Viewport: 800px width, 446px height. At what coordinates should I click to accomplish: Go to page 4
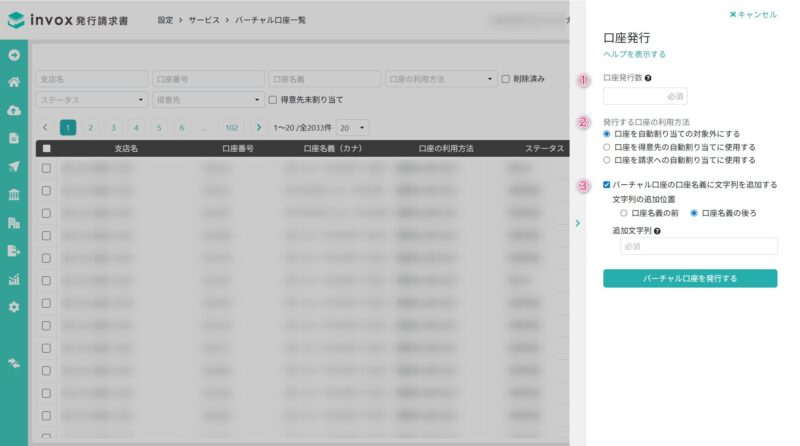[x=136, y=128]
